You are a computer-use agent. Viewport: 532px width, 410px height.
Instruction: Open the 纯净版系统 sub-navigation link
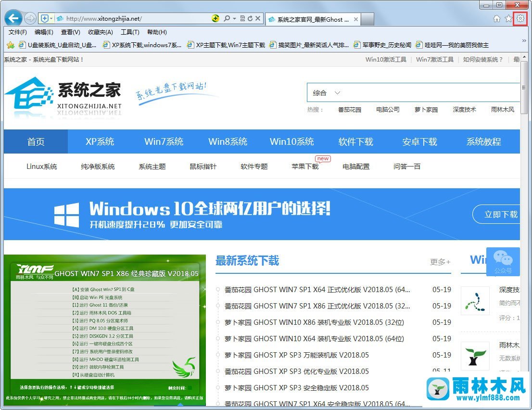coord(98,167)
